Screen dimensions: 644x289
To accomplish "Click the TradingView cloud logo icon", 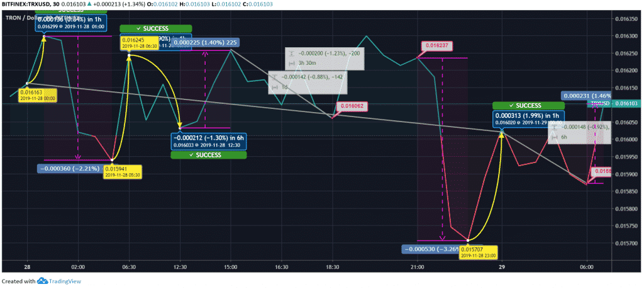I will click(43, 281).
